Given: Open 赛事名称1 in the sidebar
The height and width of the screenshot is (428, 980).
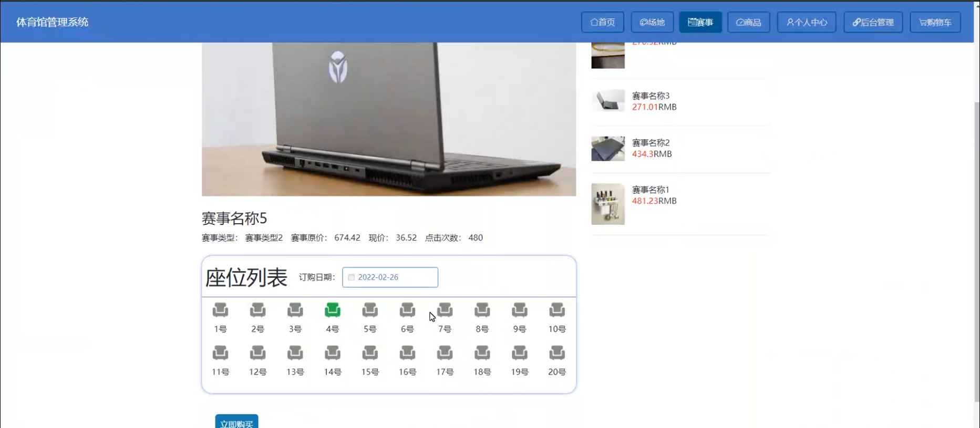Looking at the screenshot, I should click(651, 190).
